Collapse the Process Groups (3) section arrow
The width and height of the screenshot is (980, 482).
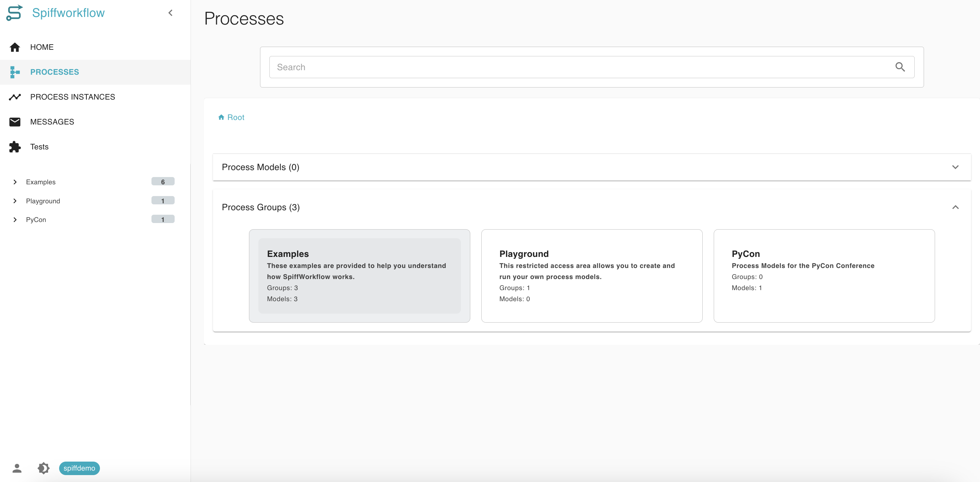pos(955,207)
